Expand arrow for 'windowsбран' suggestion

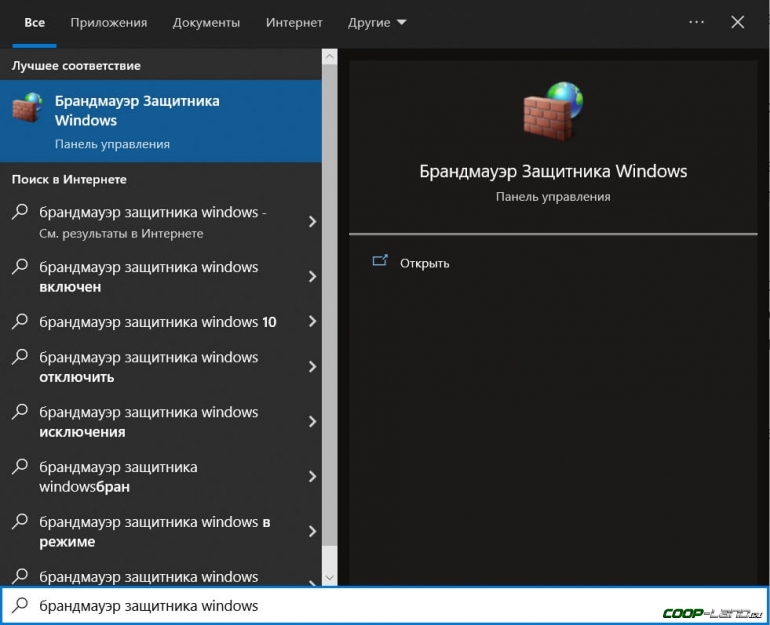point(312,477)
